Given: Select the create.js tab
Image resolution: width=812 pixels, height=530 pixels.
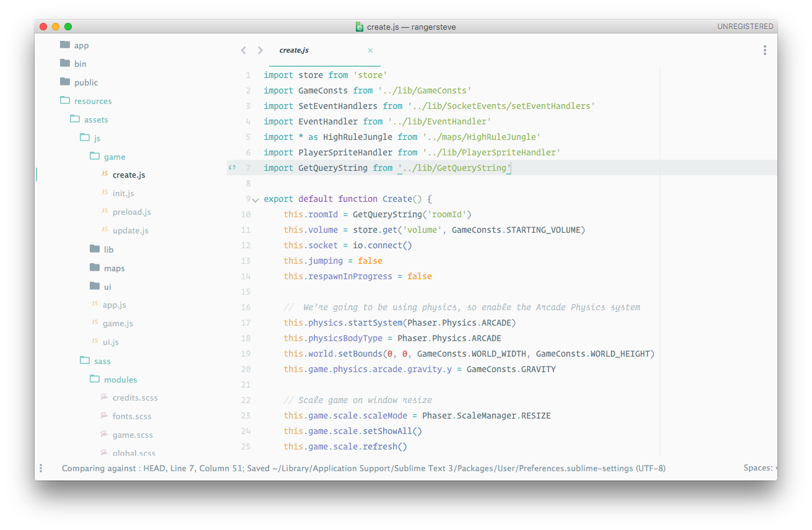Looking at the screenshot, I should click(294, 50).
